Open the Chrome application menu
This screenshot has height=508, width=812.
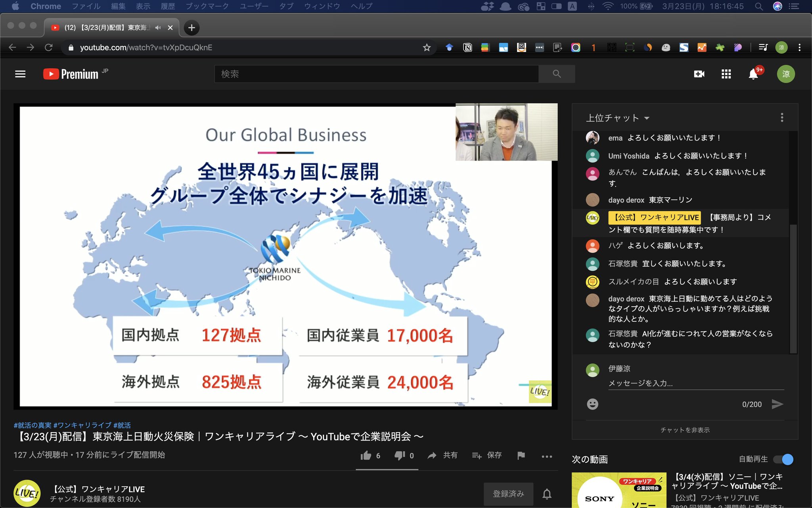click(46, 6)
